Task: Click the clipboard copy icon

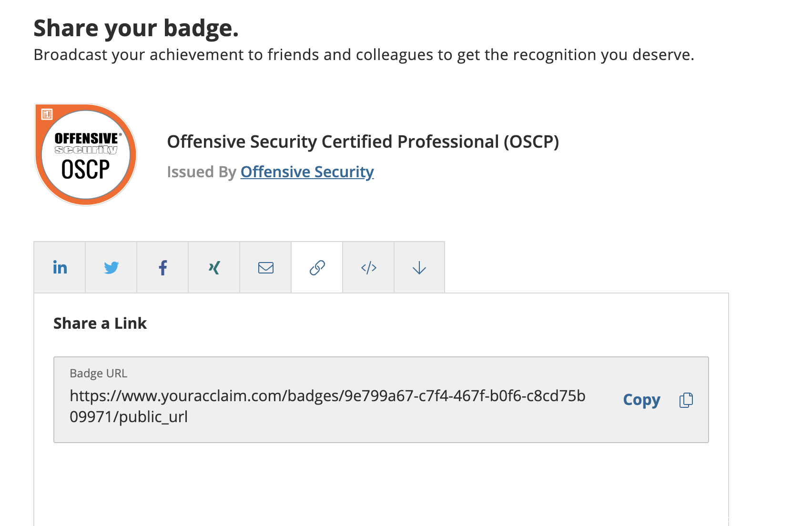Action: [686, 400]
